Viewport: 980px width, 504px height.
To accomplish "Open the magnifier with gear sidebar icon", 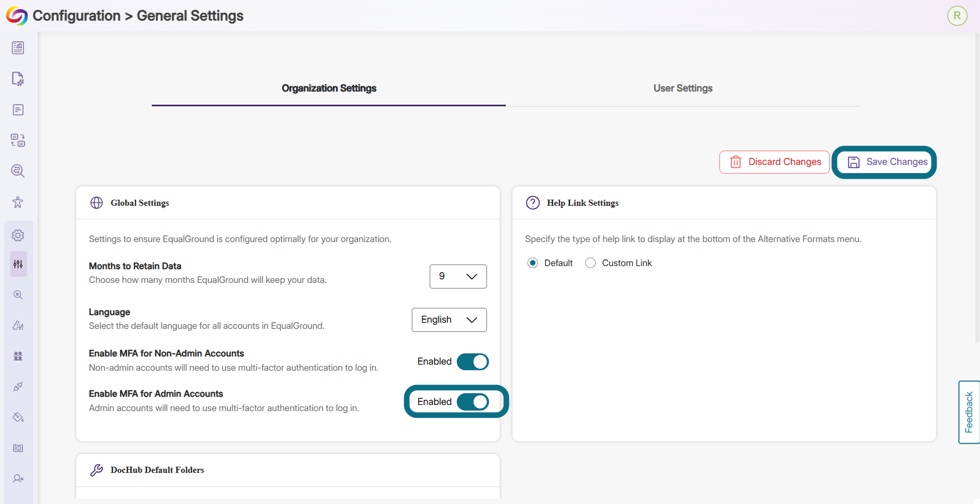I will point(18,295).
